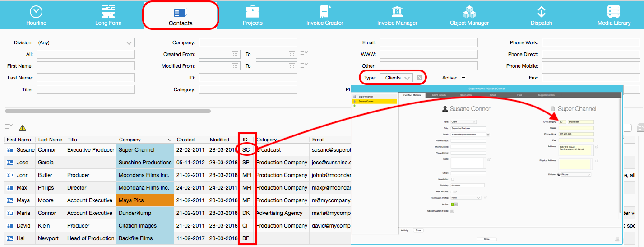Image resolution: width=644 pixels, height=247 pixels.
Task: Click the Show activity button in popup
Action: 418,230
